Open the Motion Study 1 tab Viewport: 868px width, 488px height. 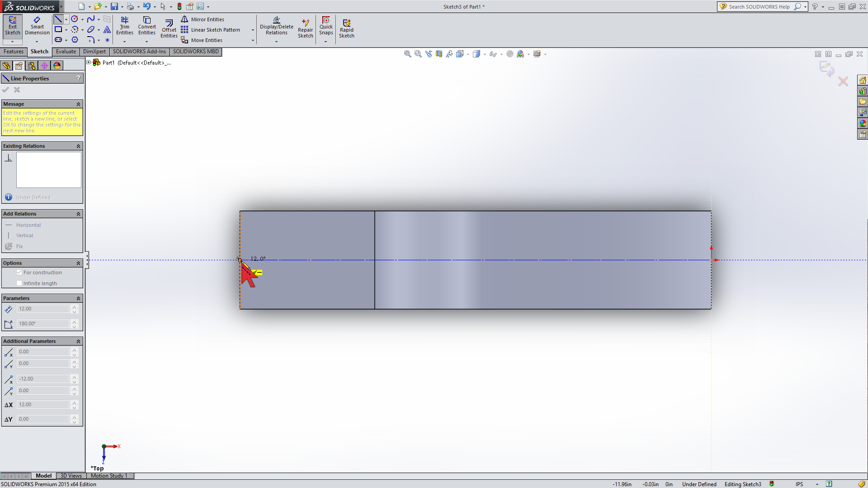pos(109,476)
